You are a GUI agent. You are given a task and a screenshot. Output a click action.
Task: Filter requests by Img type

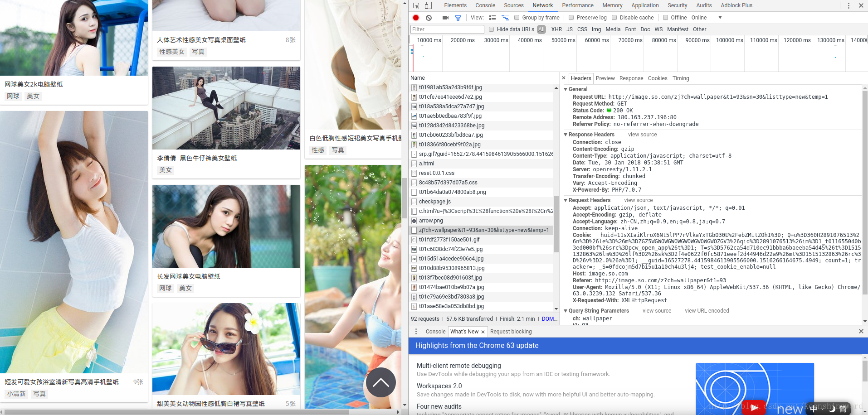(596, 29)
